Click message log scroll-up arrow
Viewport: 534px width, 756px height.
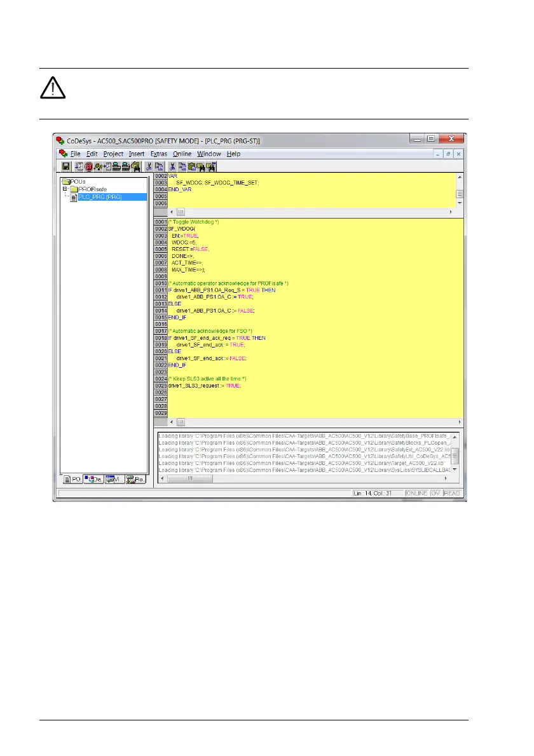click(x=455, y=436)
